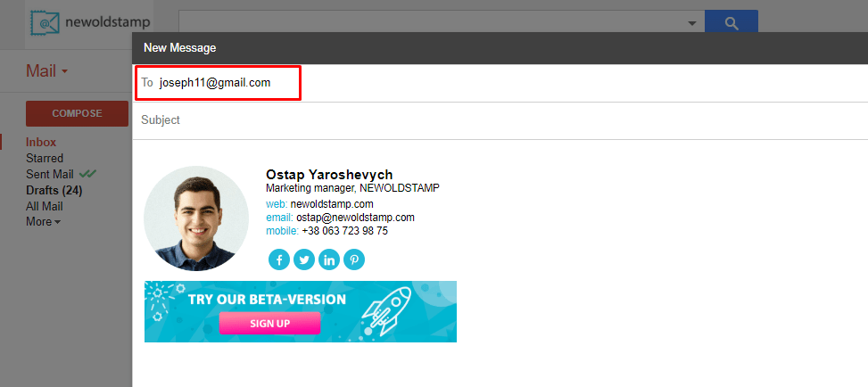Click the newoldstamp envelope logo
Viewport: 868px width, 387px height.
[x=45, y=22]
